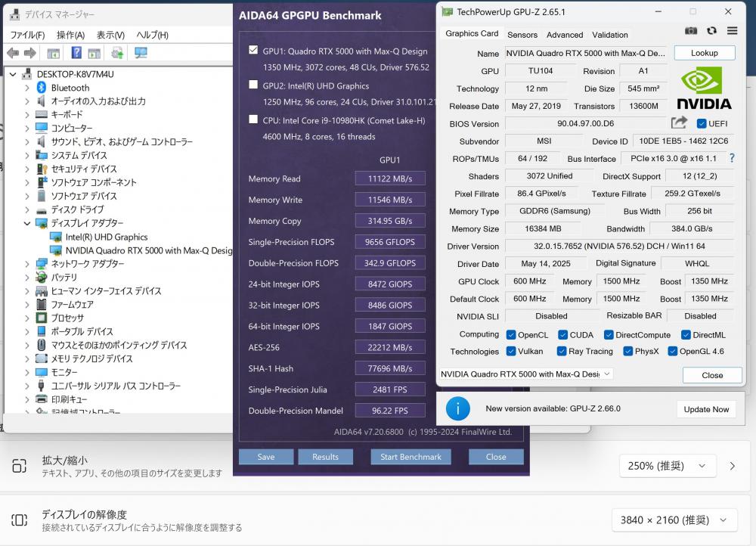The height and width of the screenshot is (546, 756).
Task: Open the 3840 × 2160 resolution dropdown
Action: (x=674, y=520)
